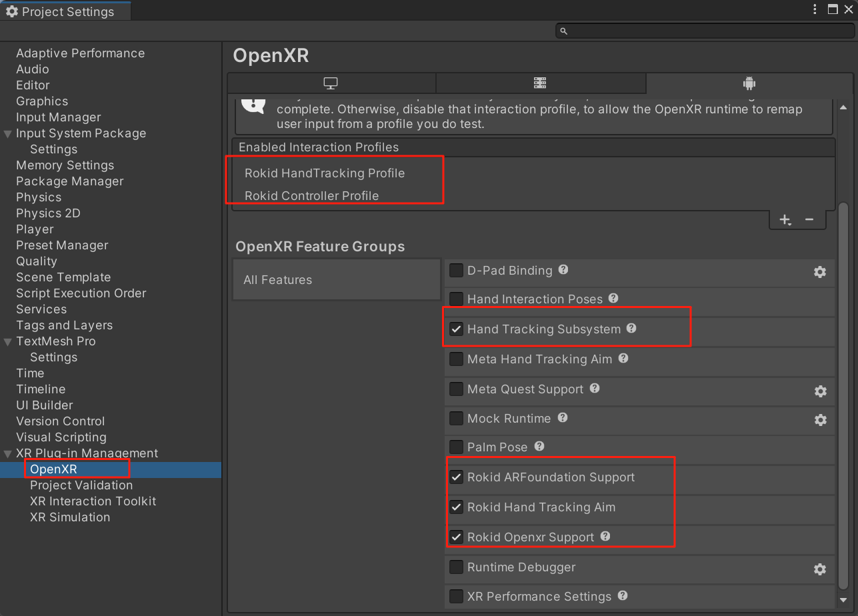Add an interaction profile with the plus button
The height and width of the screenshot is (616, 858).
785,219
